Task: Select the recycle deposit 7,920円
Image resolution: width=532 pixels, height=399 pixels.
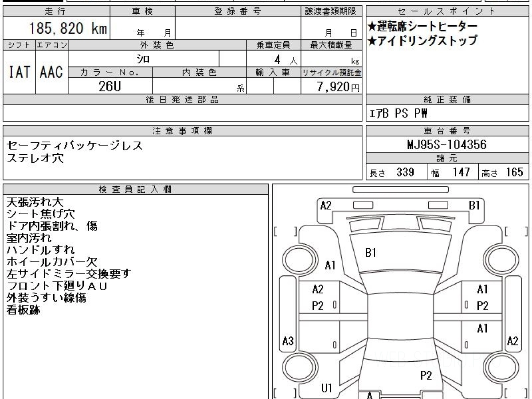Action: 338,87
